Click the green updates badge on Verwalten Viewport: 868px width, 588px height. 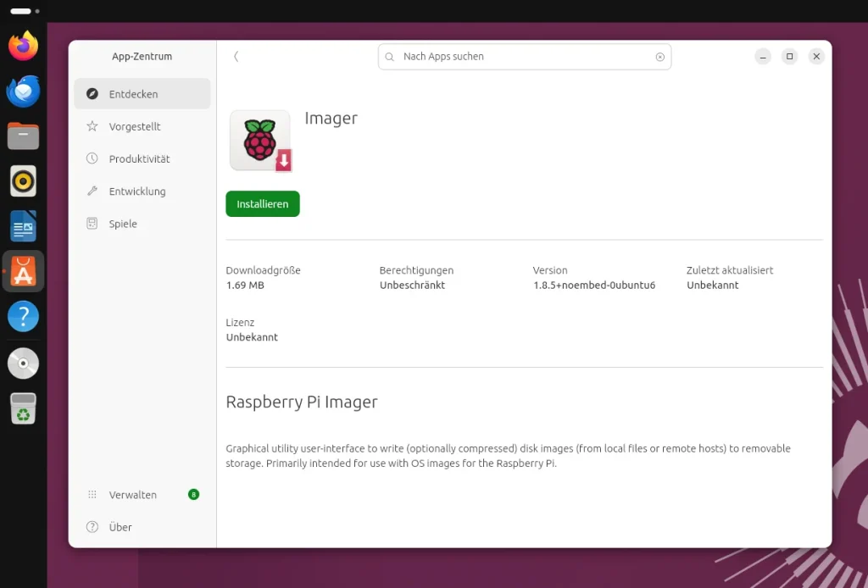[x=193, y=495]
